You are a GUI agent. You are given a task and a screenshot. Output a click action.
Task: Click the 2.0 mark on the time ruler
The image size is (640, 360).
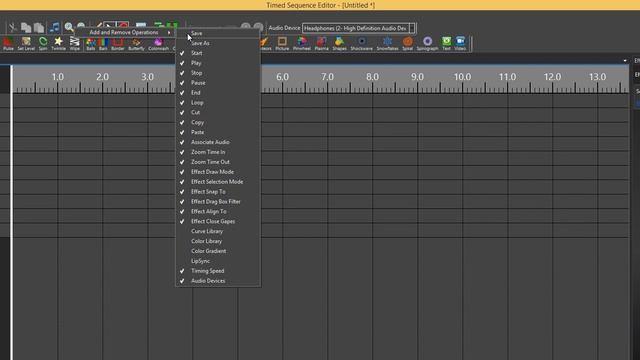pyautogui.click(x=102, y=77)
